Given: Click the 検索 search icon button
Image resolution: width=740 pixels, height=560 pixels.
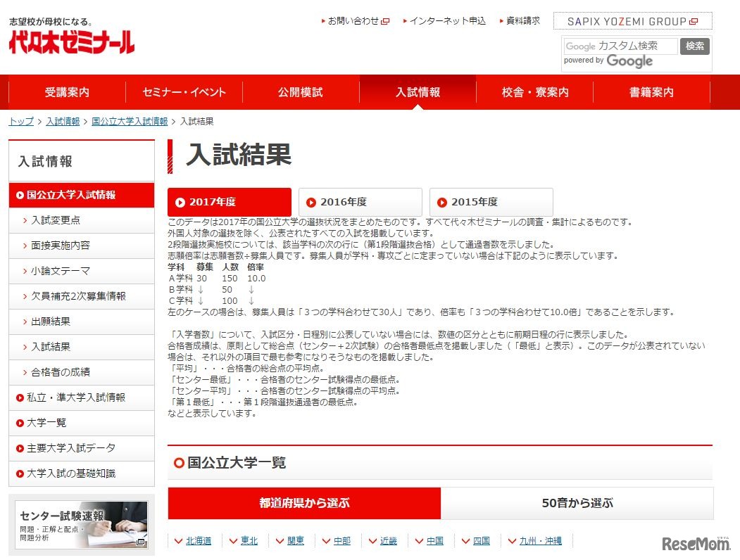Looking at the screenshot, I should click(x=694, y=46).
